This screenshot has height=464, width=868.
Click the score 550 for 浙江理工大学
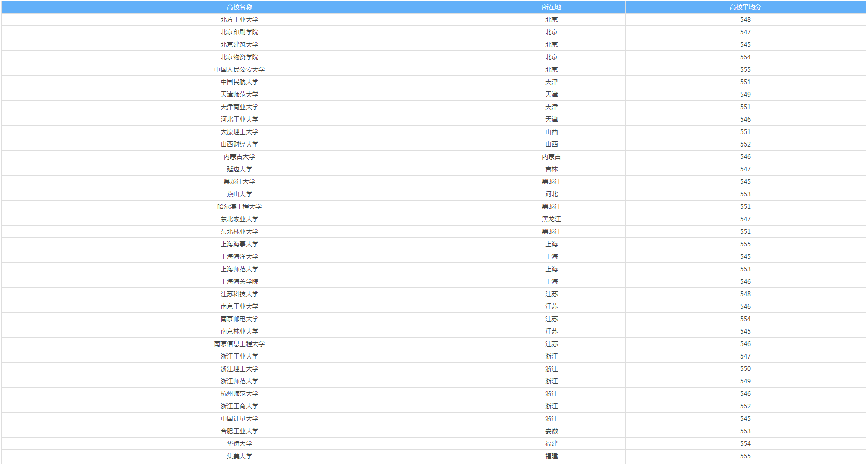pyautogui.click(x=745, y=369)
